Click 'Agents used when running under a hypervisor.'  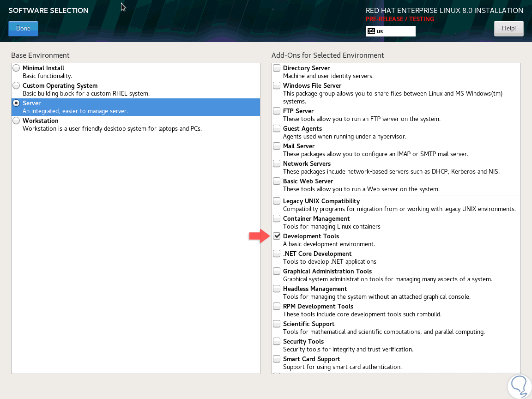coord(345,137)
